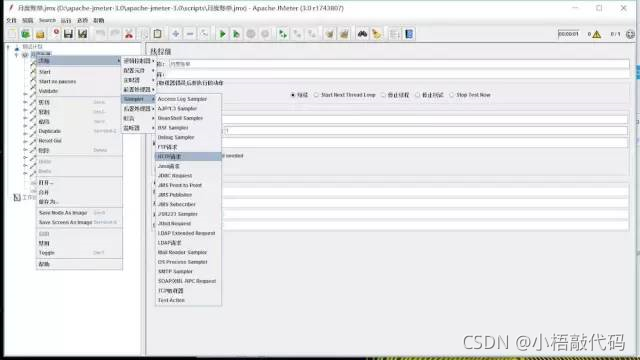Choose Save Node As Image menu entry
640x360 pixels.
tap(79, 213)
